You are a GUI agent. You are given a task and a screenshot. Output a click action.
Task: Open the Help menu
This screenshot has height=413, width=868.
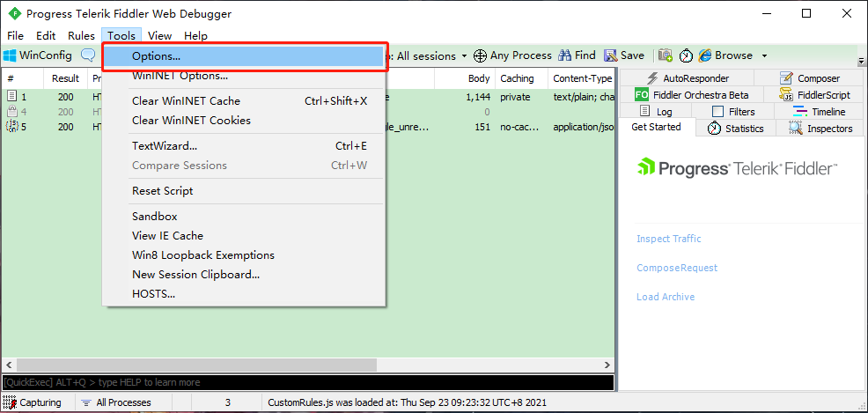(196, 36)
